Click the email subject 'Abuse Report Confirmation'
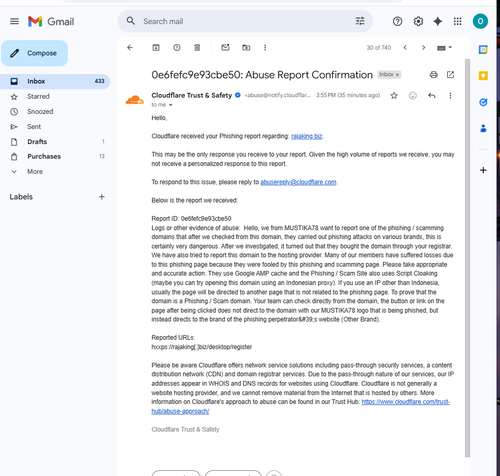 pyautogui.click(x=309, y=75)
